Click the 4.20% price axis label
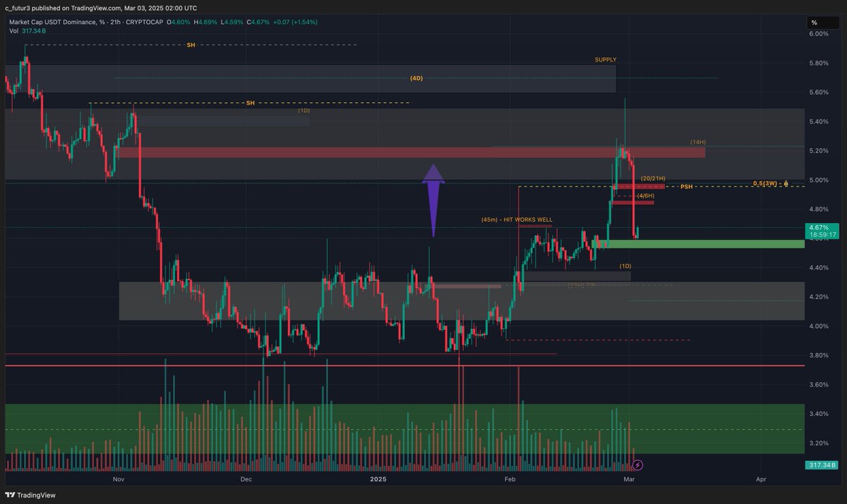 pyautogui.click(x=819, y=297)
